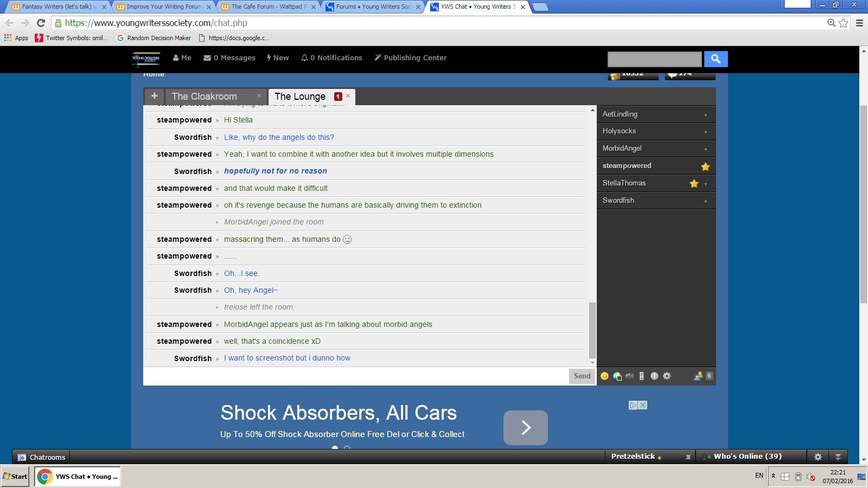Open docs.google bookmark
The height and width of the screenshot is (488, 868).
[x=234, y=38]
